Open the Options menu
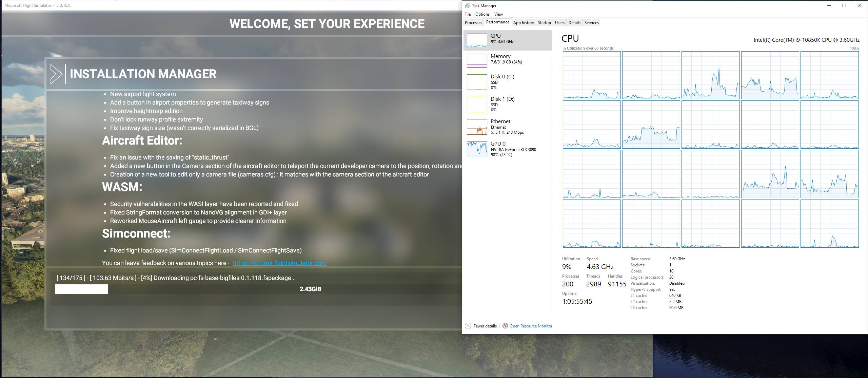Image resolution: width=868 pixels, height=378 pixels. 482,14
